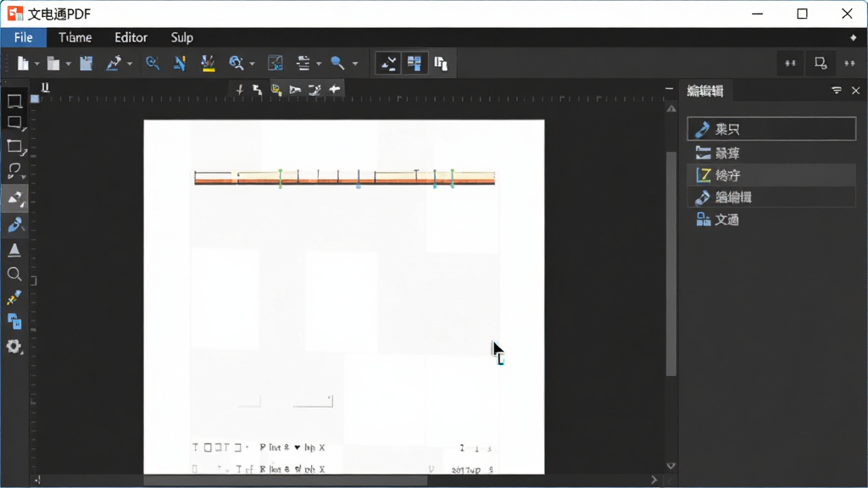Click the new document icon in toolbar
The image size is (868, 488).
click(x=23, y=63)
